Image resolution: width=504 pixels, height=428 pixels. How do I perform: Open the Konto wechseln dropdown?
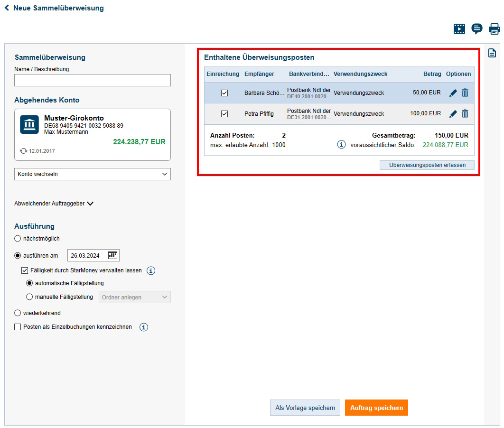(92, 174)
